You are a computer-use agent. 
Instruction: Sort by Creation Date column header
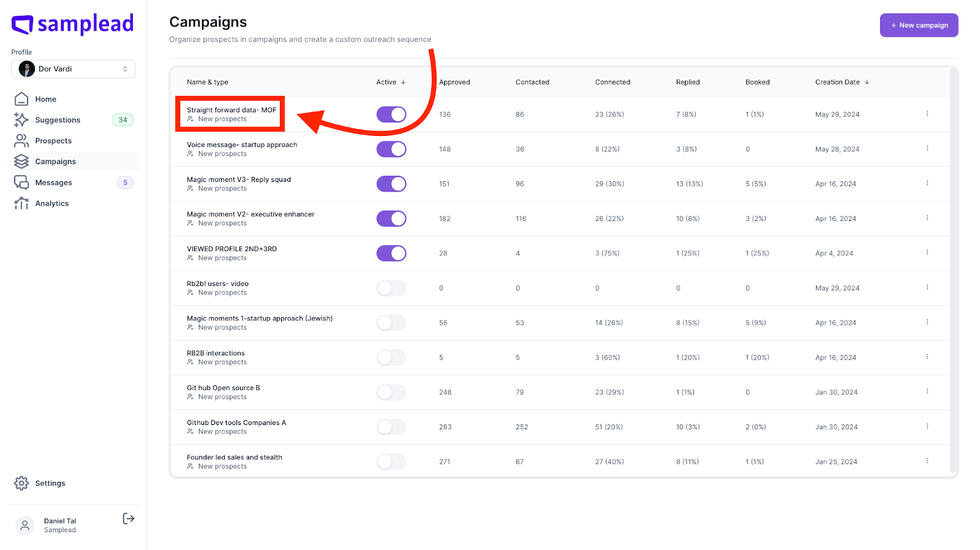(842, 82)
